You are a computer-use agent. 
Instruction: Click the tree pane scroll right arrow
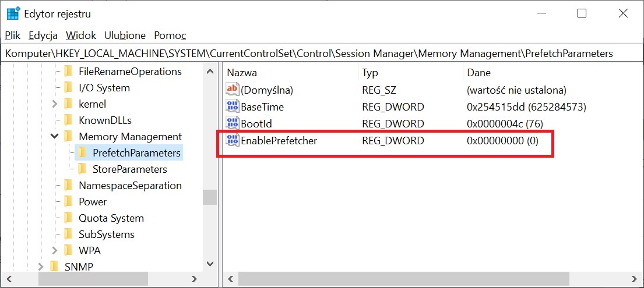[194, 279]
